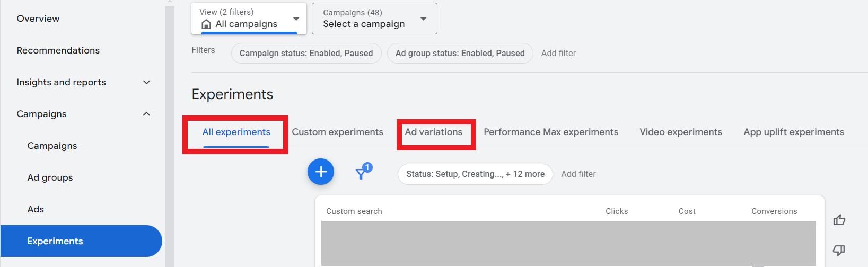Click the thumbs up feedback icon
This screenshot has width=868, height=267.
pyautogui.click(x=839, y=220)
